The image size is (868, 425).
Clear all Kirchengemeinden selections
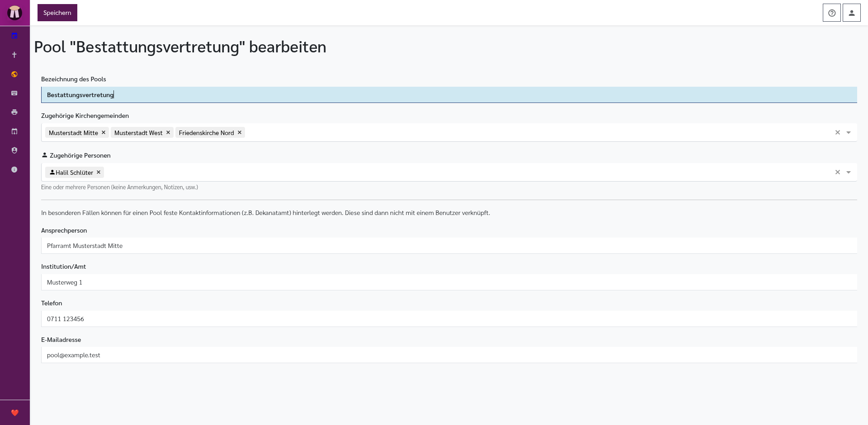(x=838, y=132)
